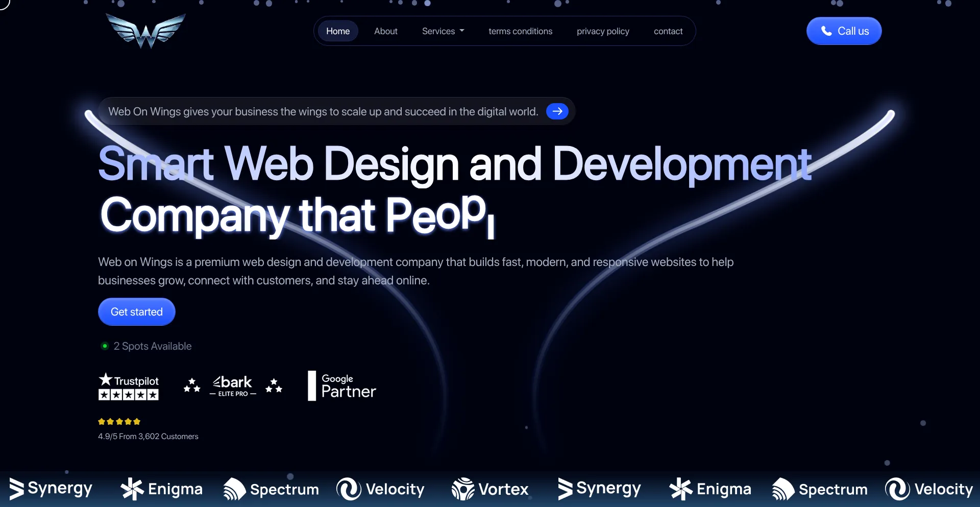Click the bark Elite Pro badge

(233, 387)
